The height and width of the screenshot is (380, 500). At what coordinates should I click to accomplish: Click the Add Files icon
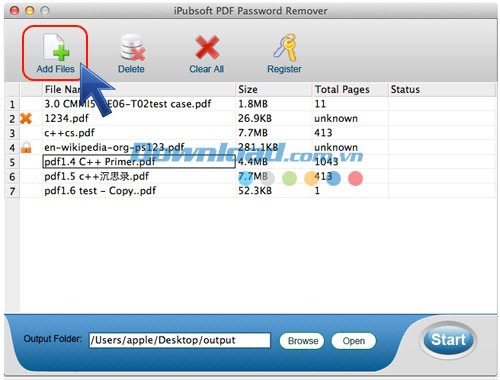coord(56,47)
